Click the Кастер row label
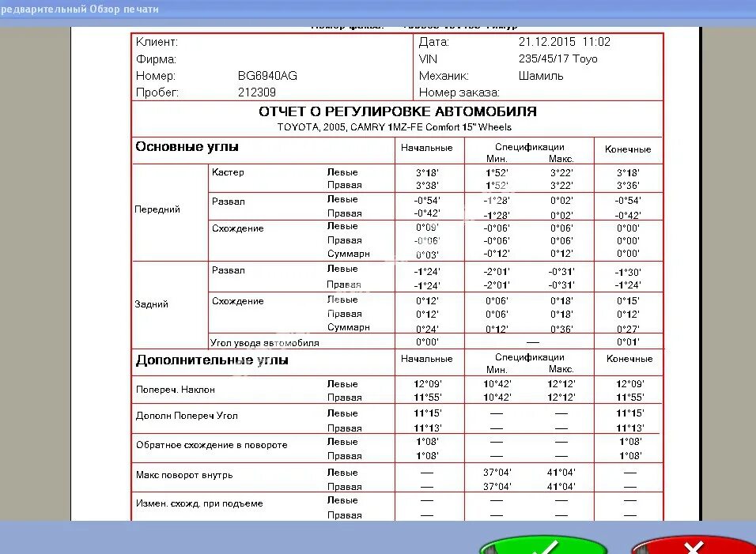 pos(228,172)
